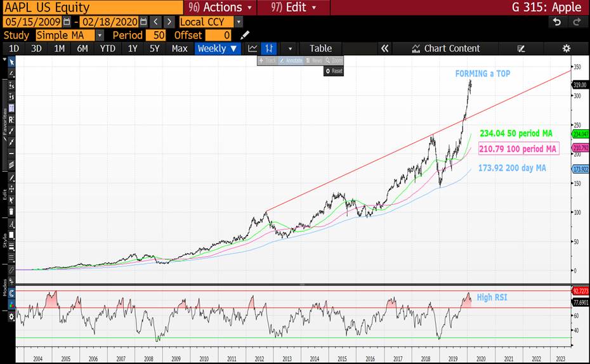Open the percent change measure tool
Viewport: 590px width, 364px height.
(x=11, y=86)
